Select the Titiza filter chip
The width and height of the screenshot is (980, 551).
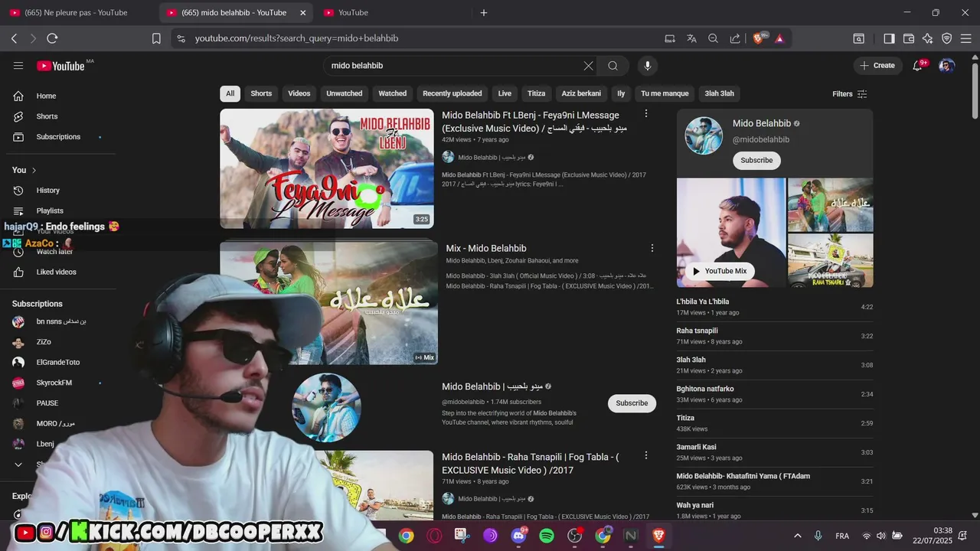point(537,93)
